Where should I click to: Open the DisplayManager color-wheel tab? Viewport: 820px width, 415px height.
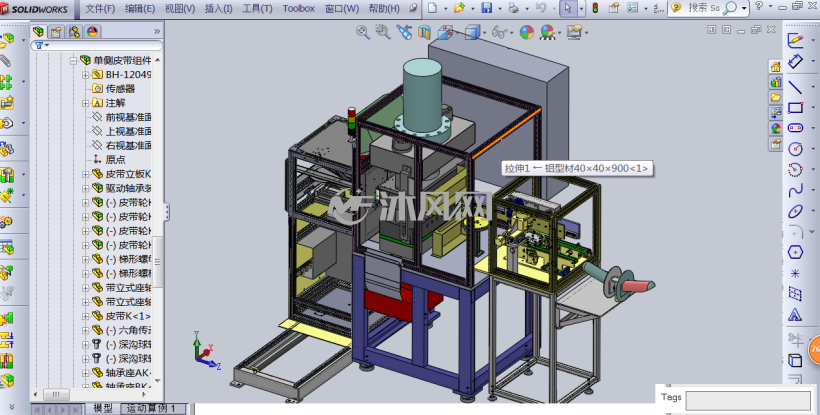[92, 32]
